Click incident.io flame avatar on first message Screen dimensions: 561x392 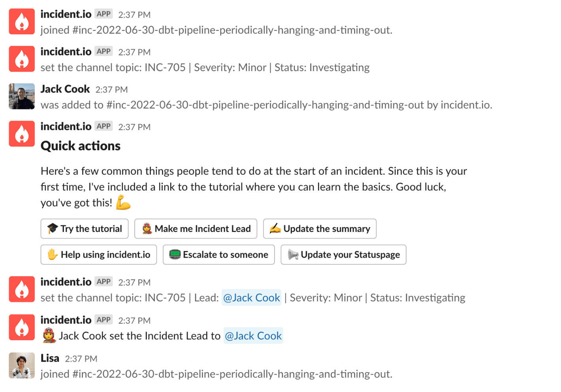(22, 21)
